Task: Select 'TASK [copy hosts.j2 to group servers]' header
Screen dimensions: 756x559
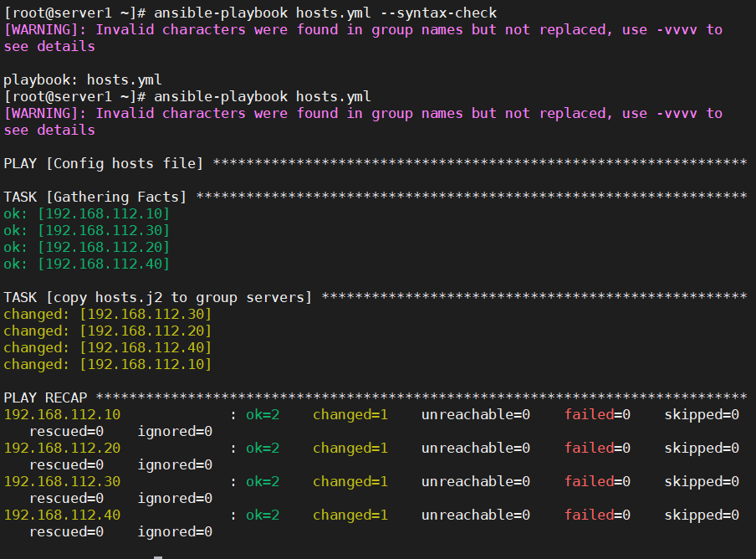Action: 158,297
